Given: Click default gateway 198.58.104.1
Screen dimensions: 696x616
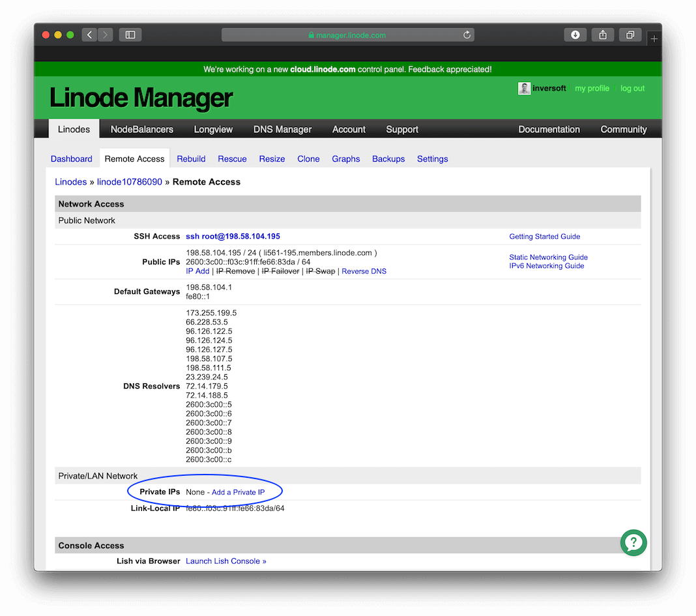Looking at the screenshot, I should (209, 287).
